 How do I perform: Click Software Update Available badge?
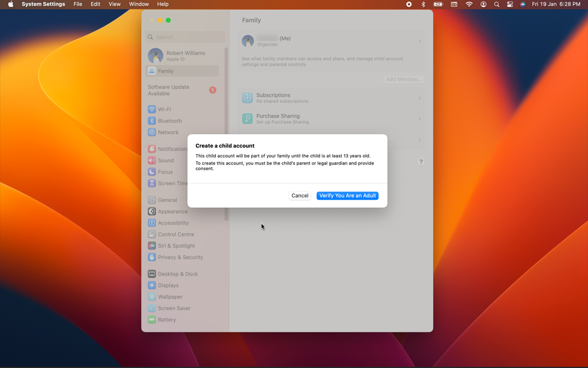point(213,90)
